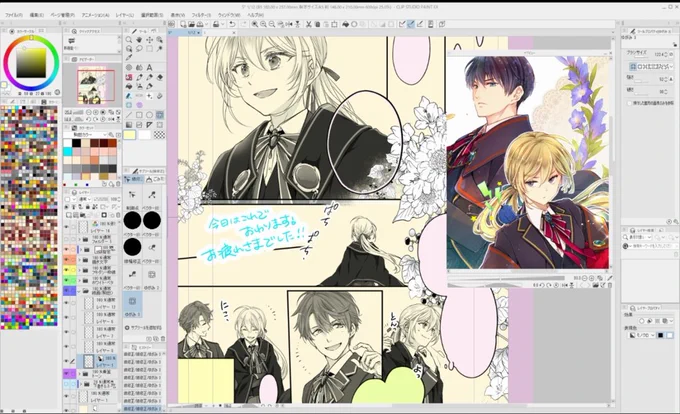Expand the 描き文字 folder
The image size is (680, 414).
tap(80, 260)
